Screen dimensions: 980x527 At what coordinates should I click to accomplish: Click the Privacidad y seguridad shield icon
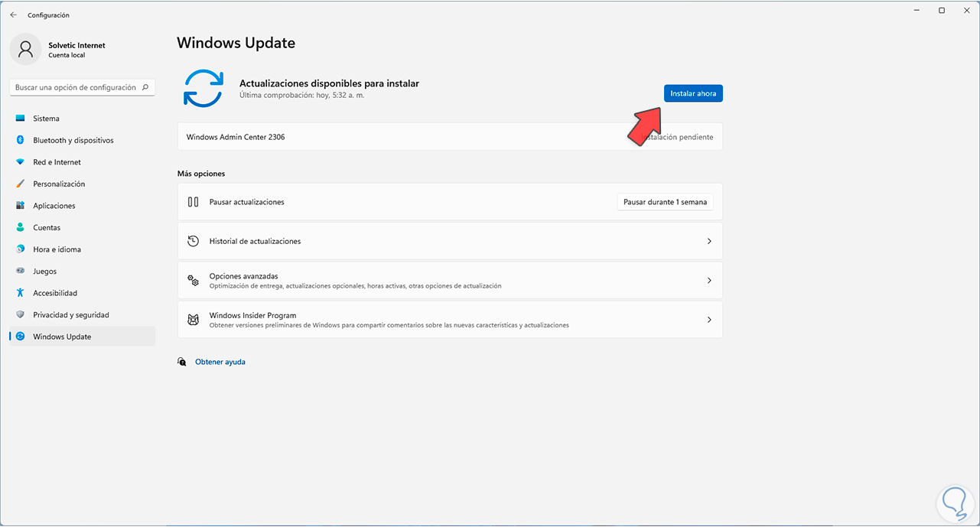click(20, 314)
